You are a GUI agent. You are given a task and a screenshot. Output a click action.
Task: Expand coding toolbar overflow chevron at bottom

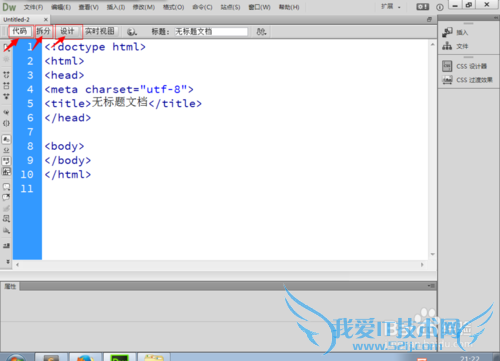point(8,262)
